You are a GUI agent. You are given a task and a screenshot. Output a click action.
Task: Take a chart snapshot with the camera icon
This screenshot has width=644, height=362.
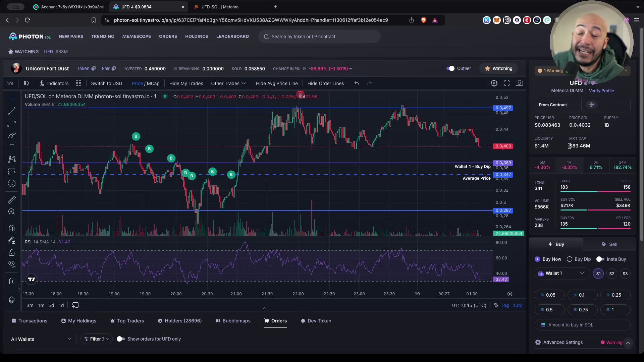pyautogui.click(x=519, y=83)
